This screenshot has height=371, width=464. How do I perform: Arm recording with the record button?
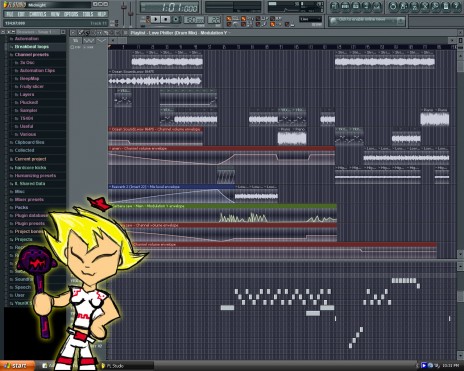[x=176, y=19]
